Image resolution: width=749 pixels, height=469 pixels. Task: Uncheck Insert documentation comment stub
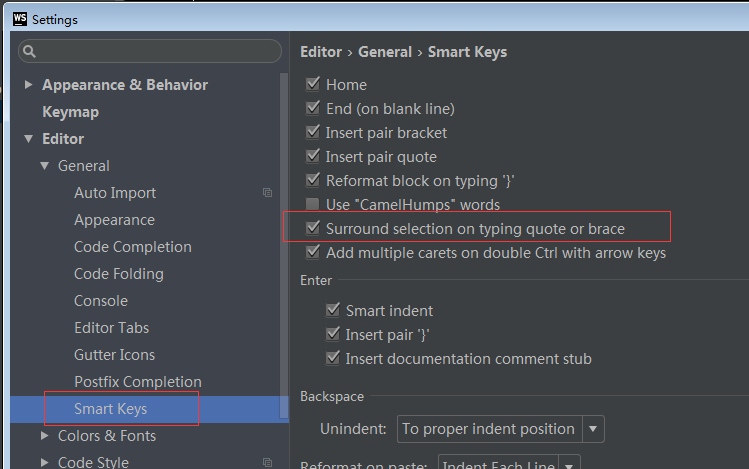333,358
